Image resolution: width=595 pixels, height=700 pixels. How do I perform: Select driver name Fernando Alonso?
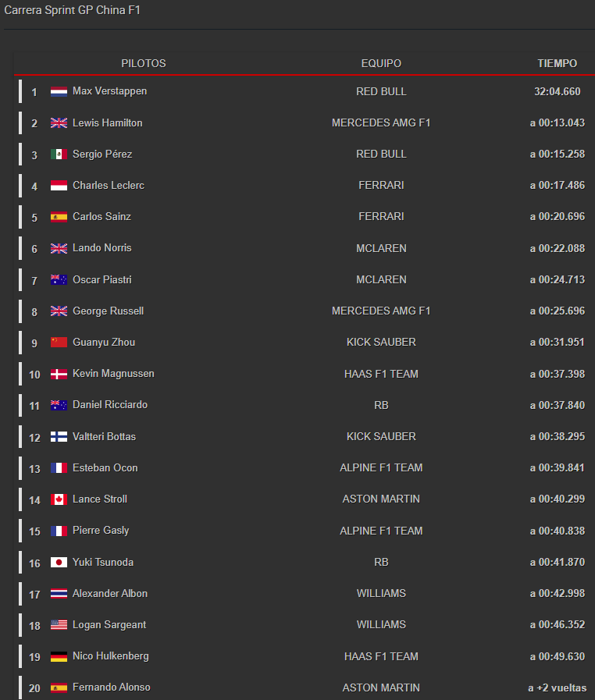112,688
